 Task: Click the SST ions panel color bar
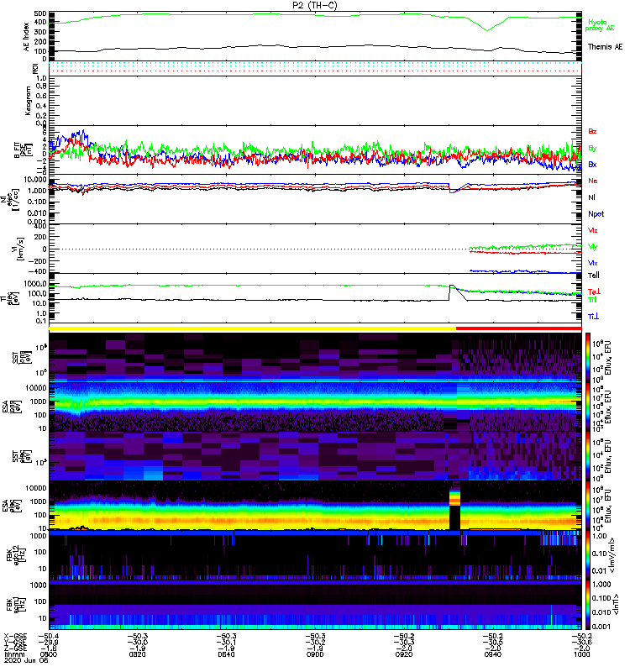(588, 356)
